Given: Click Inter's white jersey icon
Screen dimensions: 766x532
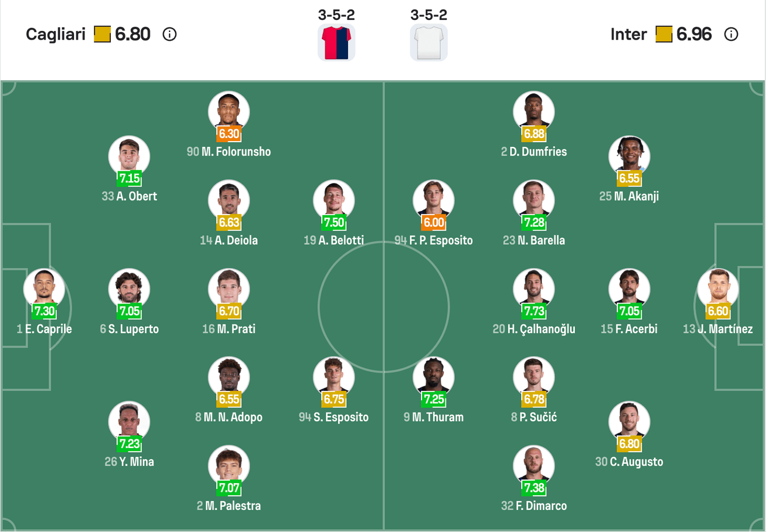Looking at the screenshot, I should pyautogui.click(x=428, y=43).
